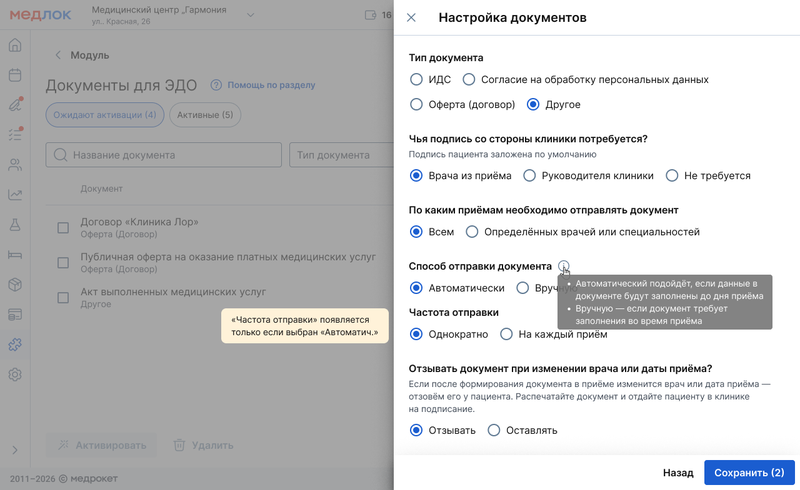Choose Не требуется signature option
The width and height of the screenshot is (800, 490).
(x=708, y=176)
